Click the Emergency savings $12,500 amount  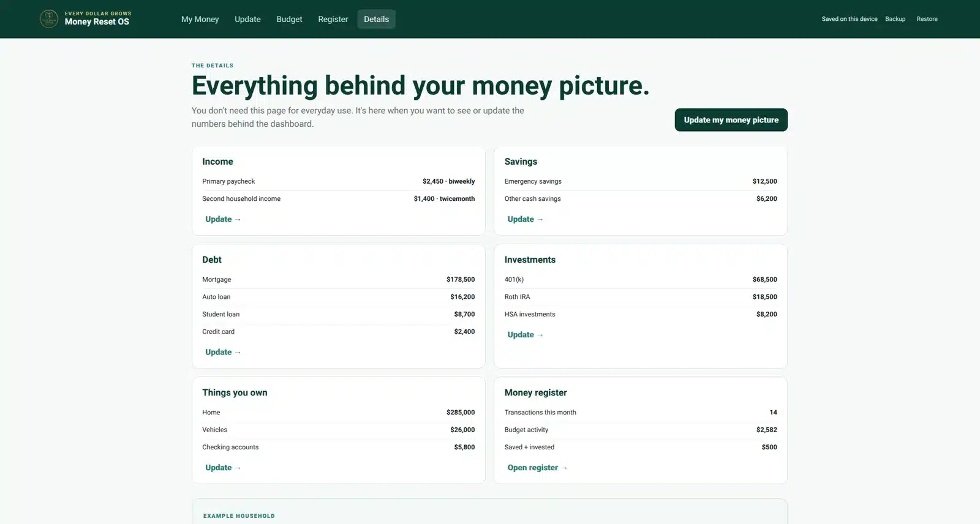click(764, 181)
